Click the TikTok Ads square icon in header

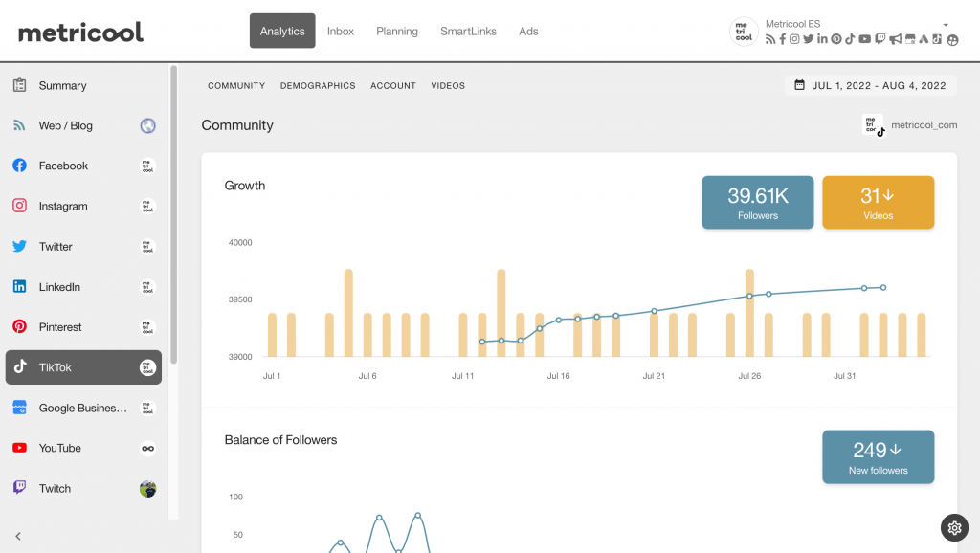[937, 38]
